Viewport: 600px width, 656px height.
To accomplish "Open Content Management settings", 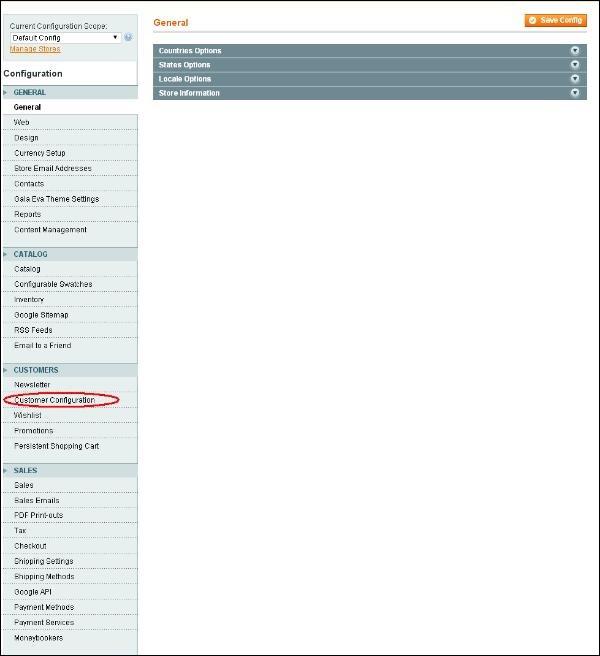I will (x=50, y=230).
